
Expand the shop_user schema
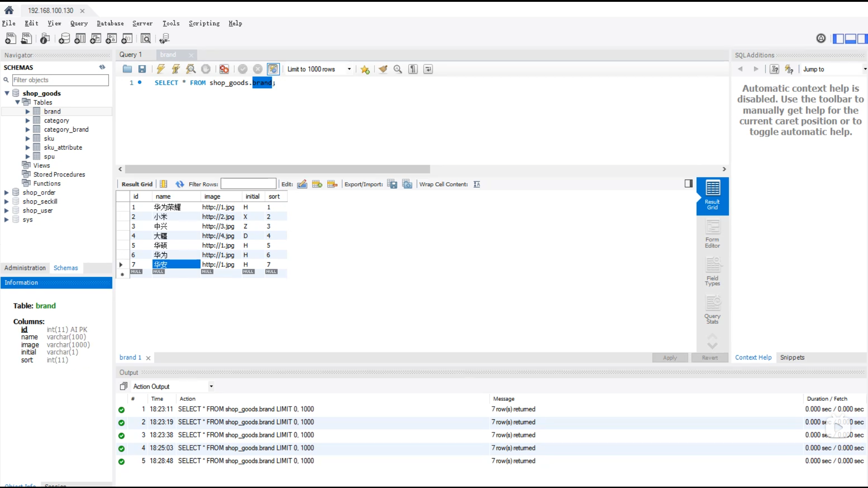6,211
